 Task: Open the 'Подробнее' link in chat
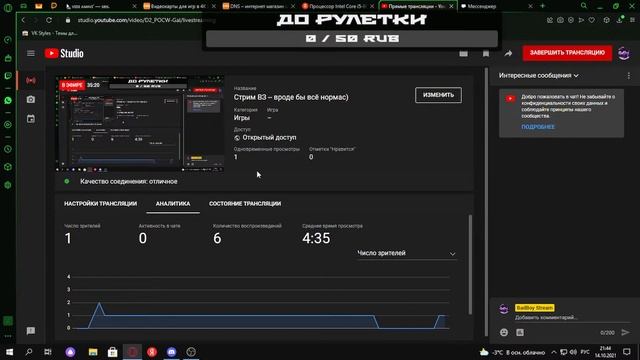click(538, 127)
